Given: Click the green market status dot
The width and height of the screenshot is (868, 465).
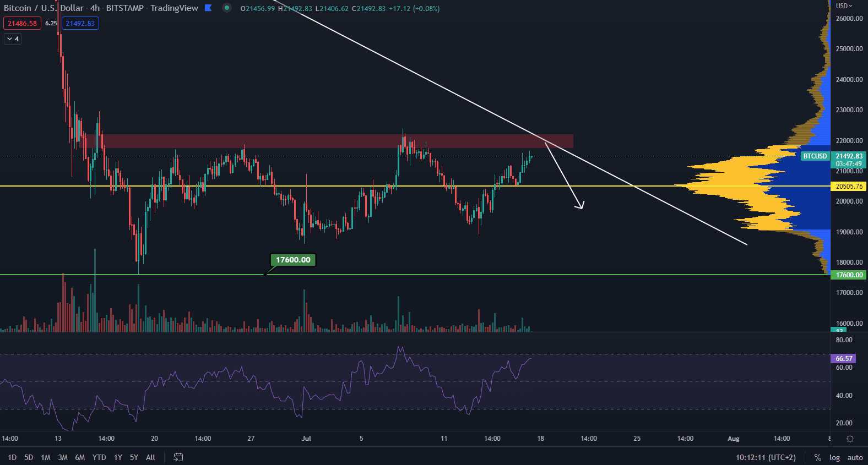Looking at the screenshot, I should click(x=226, y=8).
